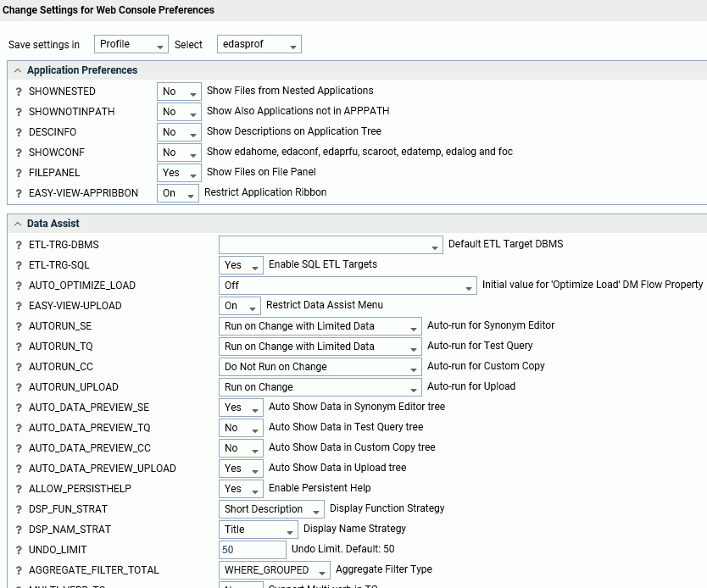Click the 'Aggregate Filter Type' description
707x588 pixels.
coord(384,569)
